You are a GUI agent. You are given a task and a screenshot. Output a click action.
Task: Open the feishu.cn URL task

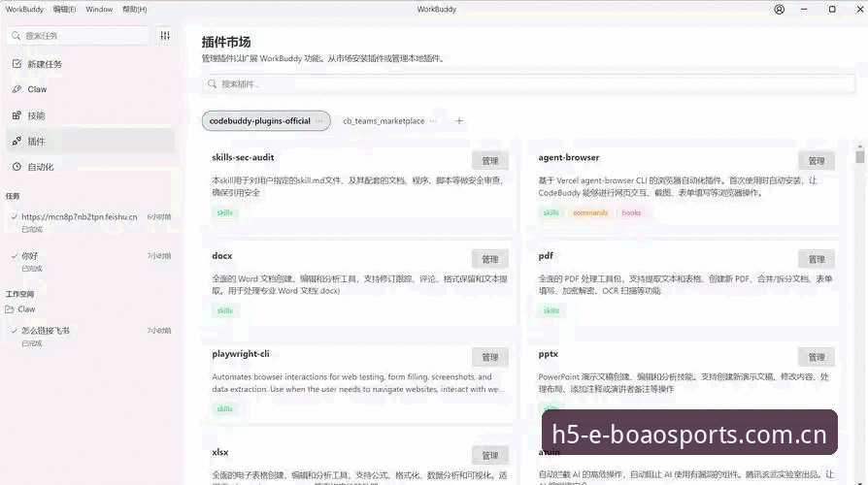[x=90, y=222]
